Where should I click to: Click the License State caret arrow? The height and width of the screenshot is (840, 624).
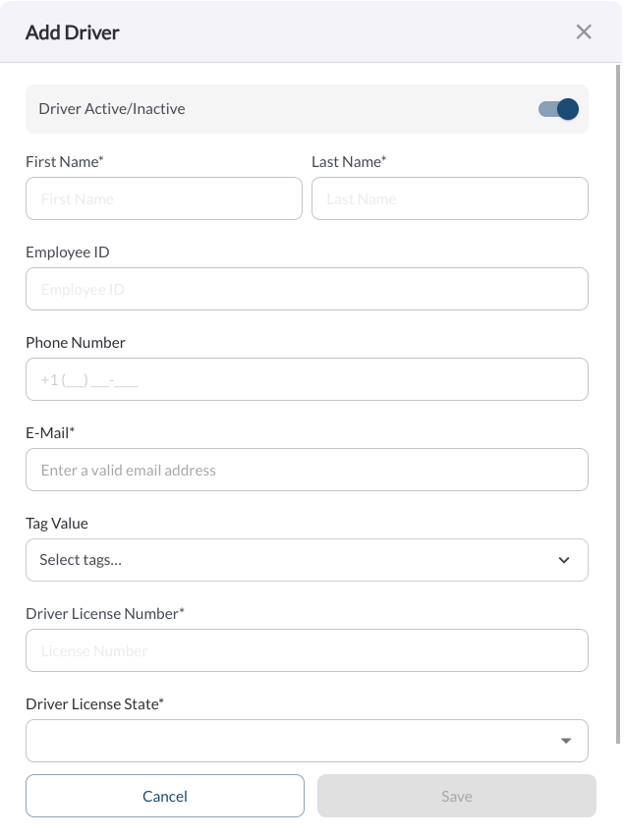[566, 741]
